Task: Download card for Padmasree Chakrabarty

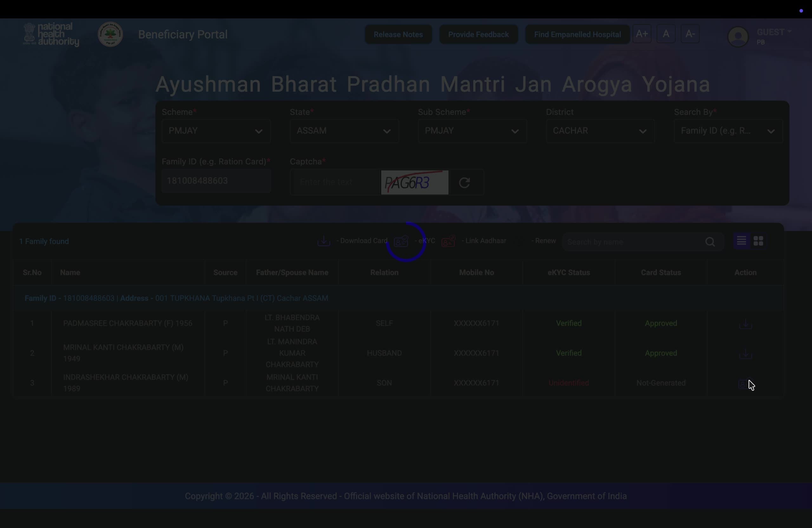Action: pos(745,324)
